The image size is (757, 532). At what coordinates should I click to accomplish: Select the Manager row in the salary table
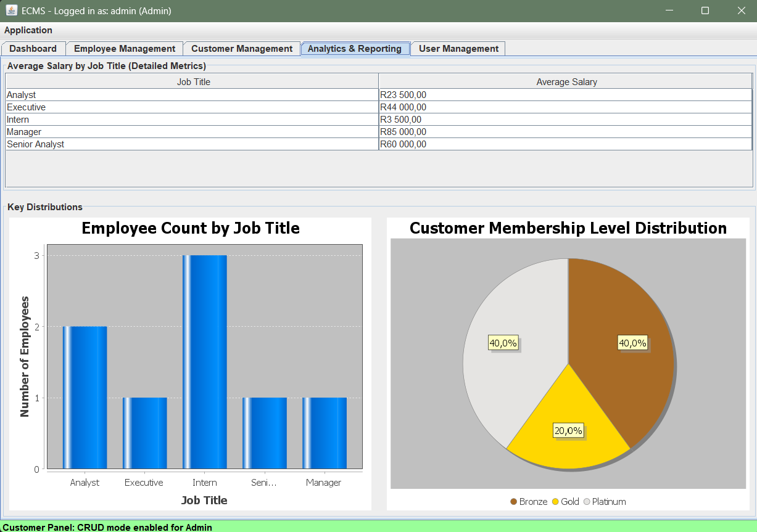[185, 131]
